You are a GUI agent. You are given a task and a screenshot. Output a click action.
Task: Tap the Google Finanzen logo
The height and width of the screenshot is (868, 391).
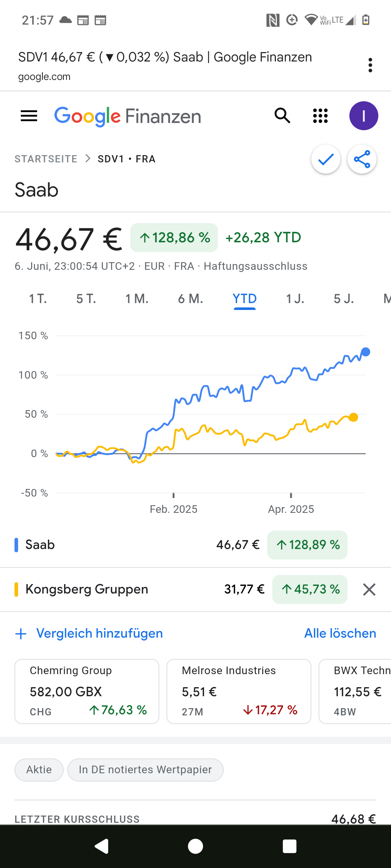(x=128, y=116)
